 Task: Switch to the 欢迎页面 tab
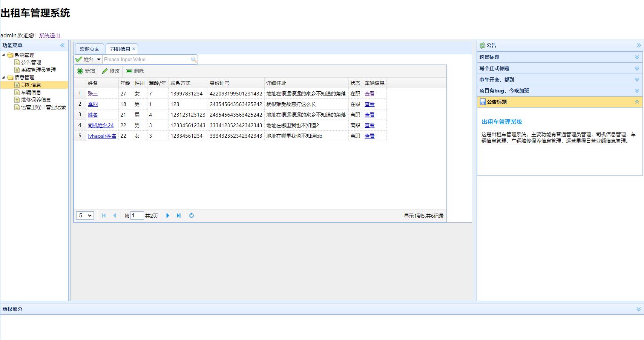(89, 49)
